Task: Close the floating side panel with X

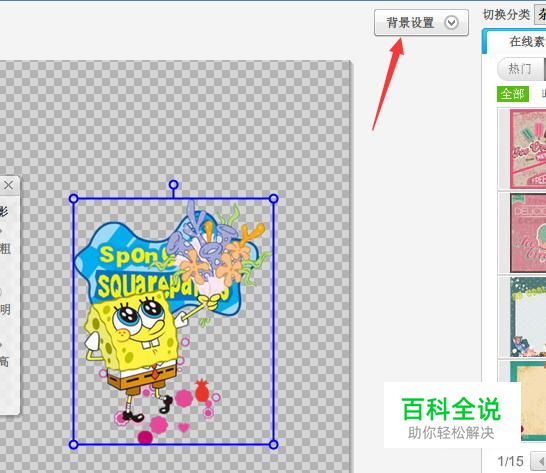Action: (x=8, y=185)
